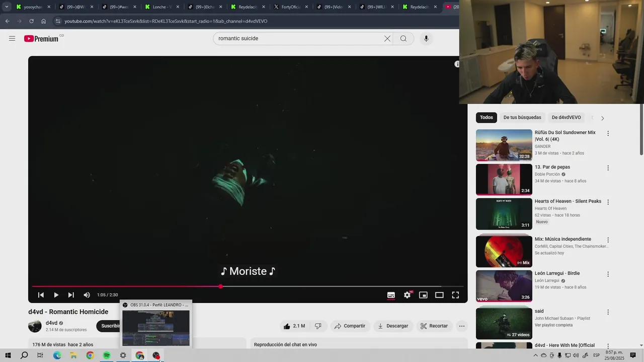Show more filter chips with right arrow

click(x=602, y=118)
